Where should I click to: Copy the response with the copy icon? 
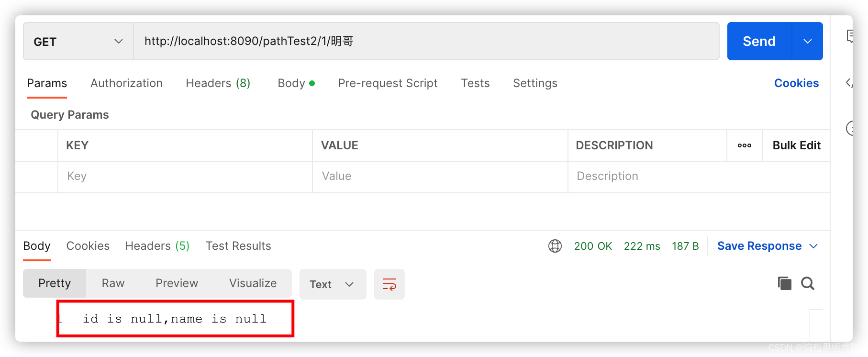(x=785, y=283)
